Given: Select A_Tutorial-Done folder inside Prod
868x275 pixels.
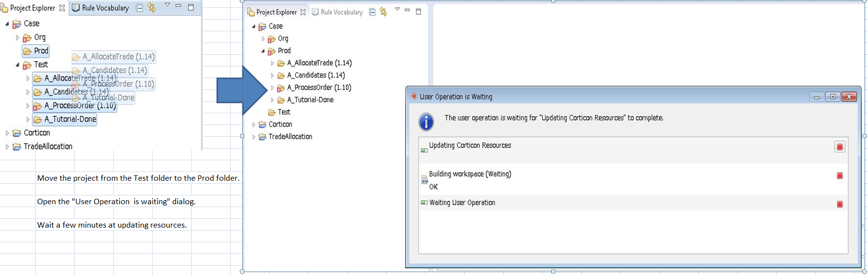Looking at the screenshot, I should tap(306, 100).
